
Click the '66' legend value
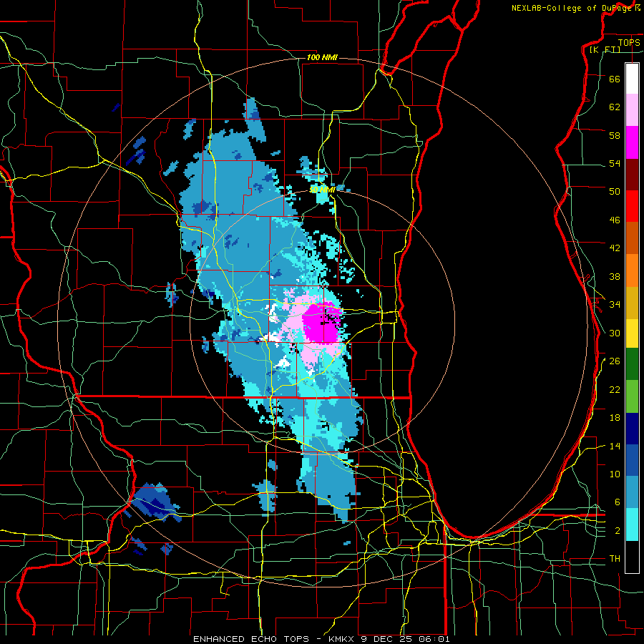(x=615, y=79)
